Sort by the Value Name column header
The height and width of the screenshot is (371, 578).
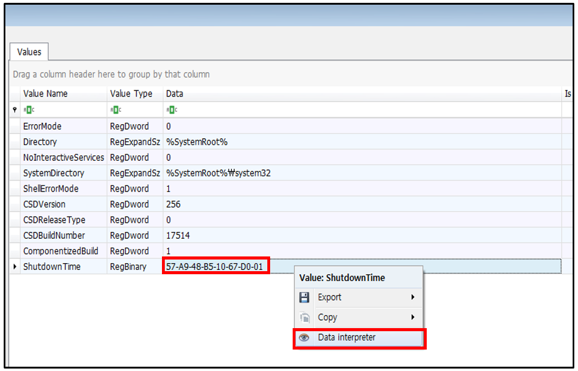[x=64, y=94]
